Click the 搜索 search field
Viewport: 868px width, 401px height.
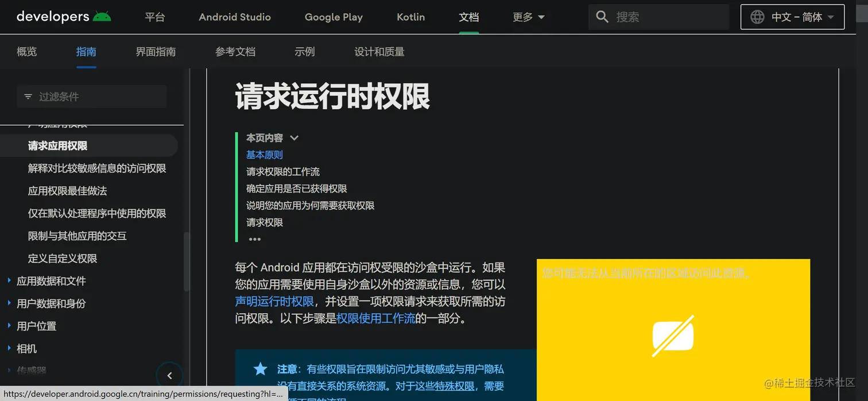[658, 17]
